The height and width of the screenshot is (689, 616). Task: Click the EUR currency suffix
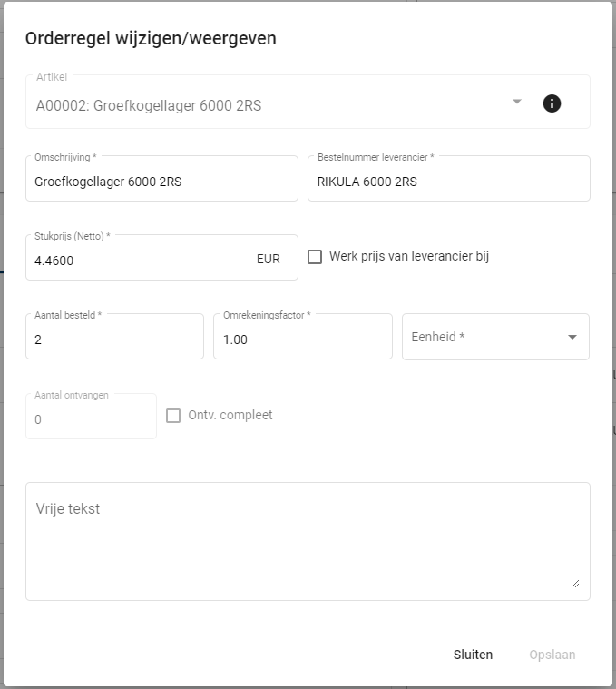click(269, 260)
